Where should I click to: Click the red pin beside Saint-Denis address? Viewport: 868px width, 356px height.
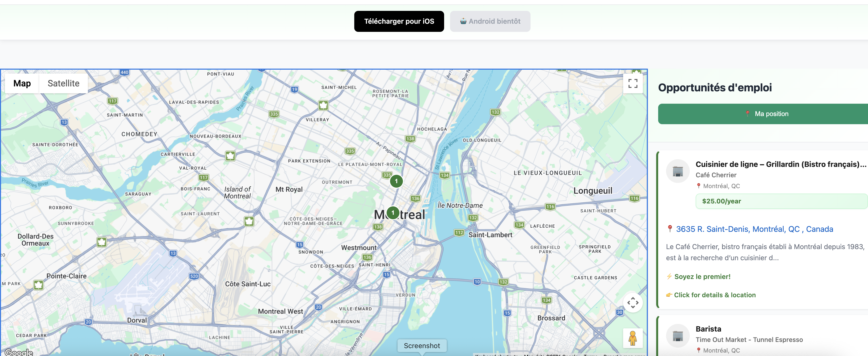coord(670,229)
